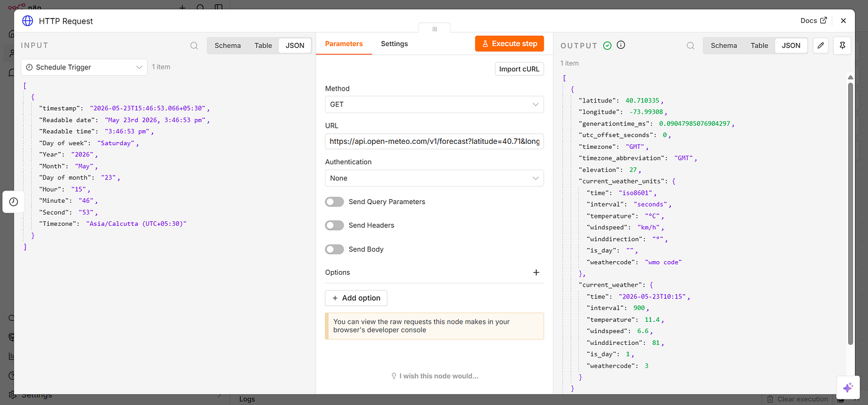868x405 pixels.
Task: Click the "Saturday" day of week value
Action: [x=117, y=143]
